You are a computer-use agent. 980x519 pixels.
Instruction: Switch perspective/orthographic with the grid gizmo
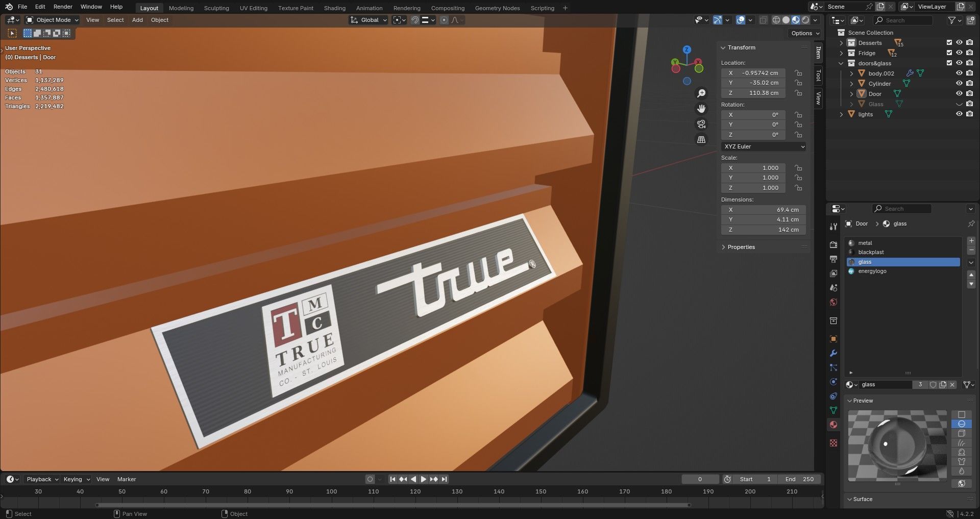pyautogui.click(x=701, y=139)
